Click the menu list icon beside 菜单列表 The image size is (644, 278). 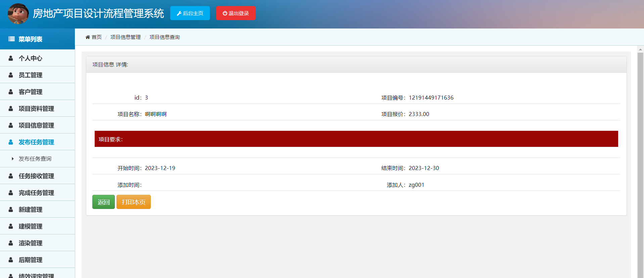(11, 39)
